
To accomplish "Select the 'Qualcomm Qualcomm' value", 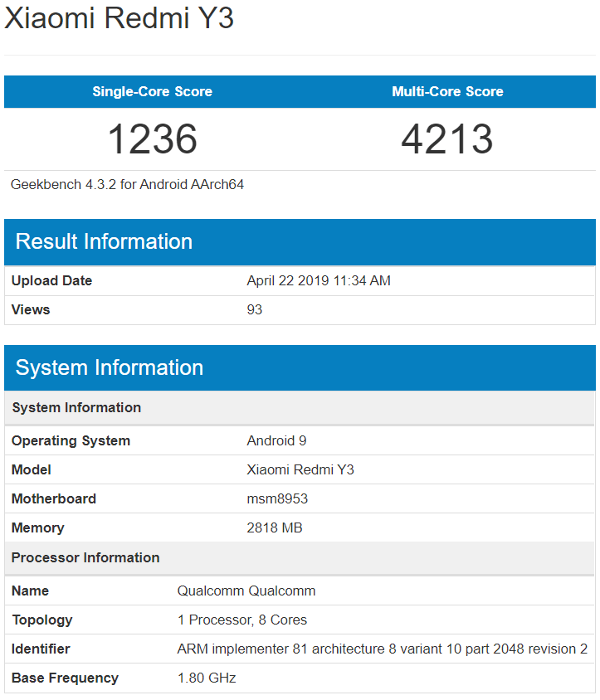I will (x=246, y=591).
